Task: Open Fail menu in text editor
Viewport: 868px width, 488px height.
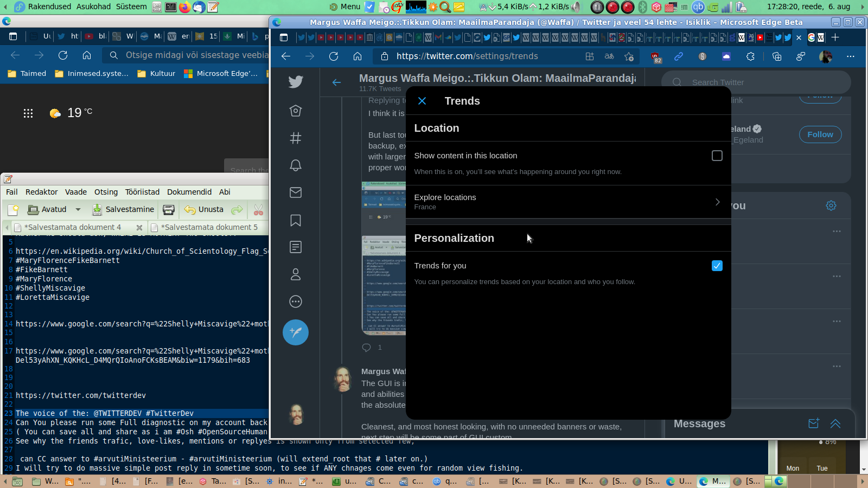Action: 12,192
